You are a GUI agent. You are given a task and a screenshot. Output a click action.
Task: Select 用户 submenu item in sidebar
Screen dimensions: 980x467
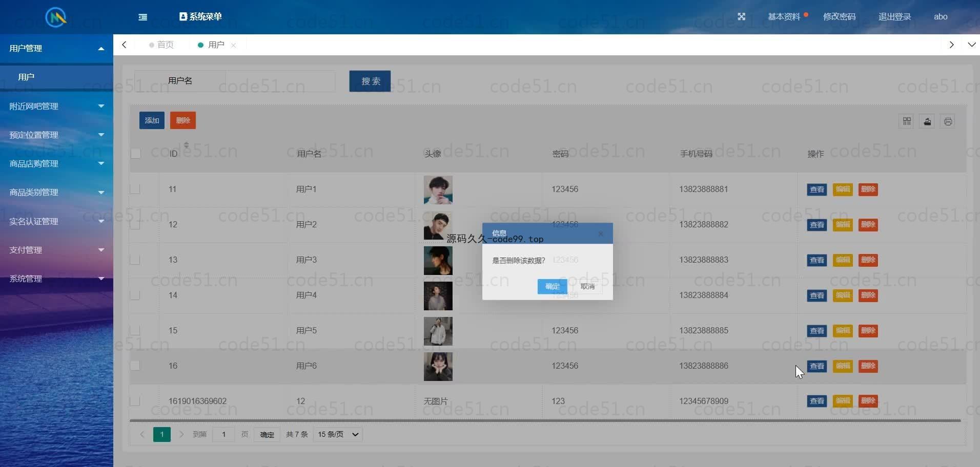pos(56,77)
